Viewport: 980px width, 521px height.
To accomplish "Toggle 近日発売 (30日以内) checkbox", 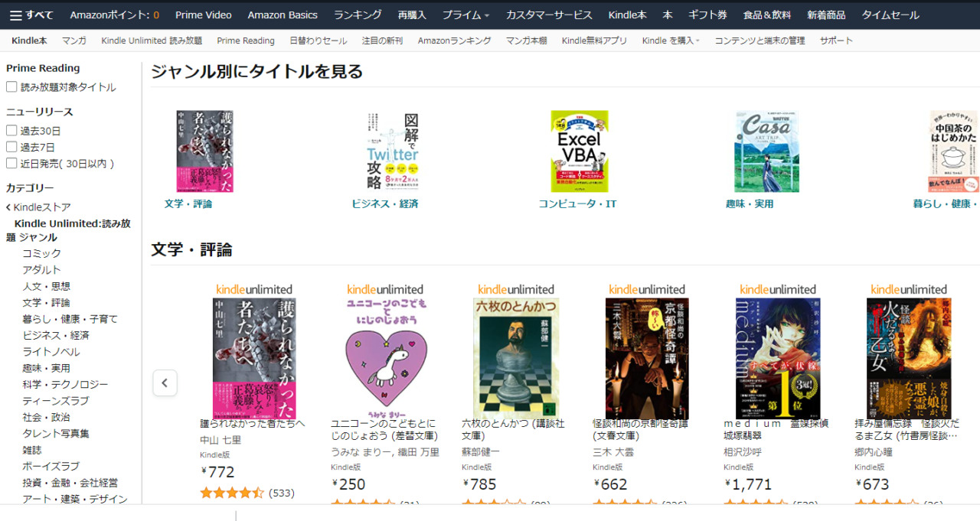I will tap(11, 163).
